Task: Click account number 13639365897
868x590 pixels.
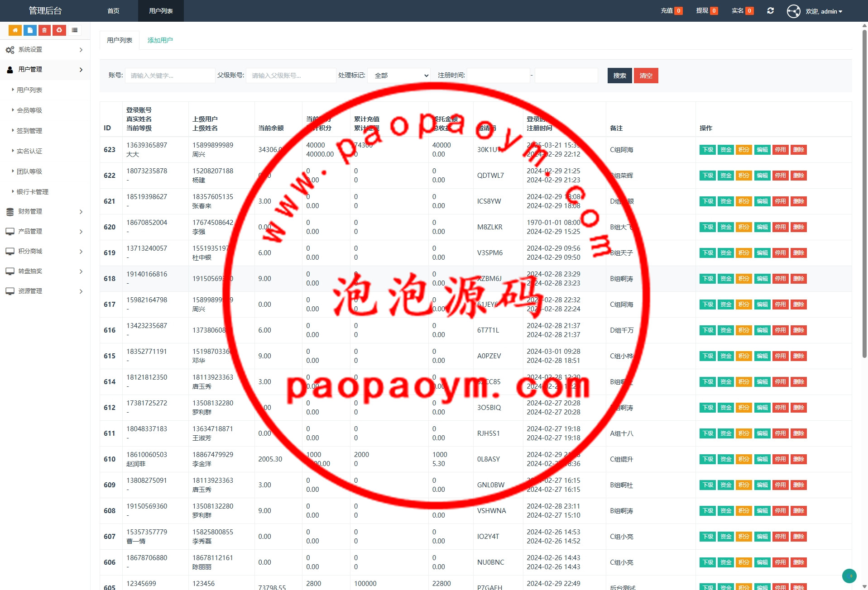Action: (x=147, y=145)
